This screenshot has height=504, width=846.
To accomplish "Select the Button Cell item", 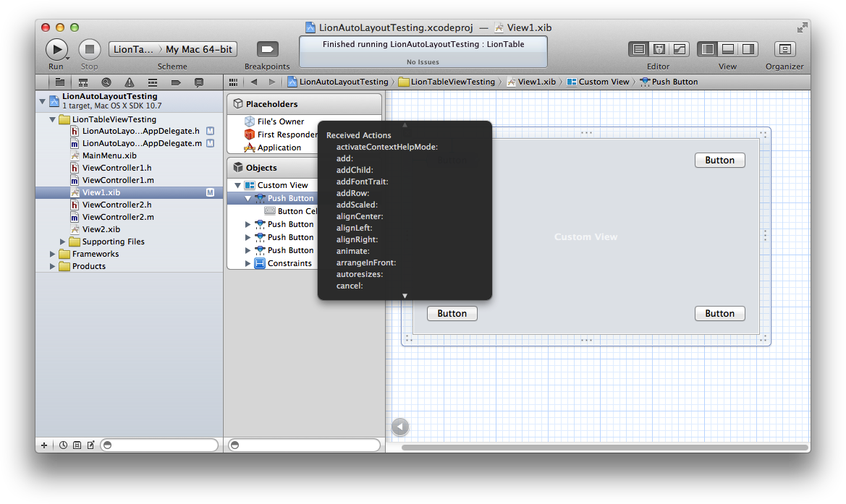I will [292, 211].
